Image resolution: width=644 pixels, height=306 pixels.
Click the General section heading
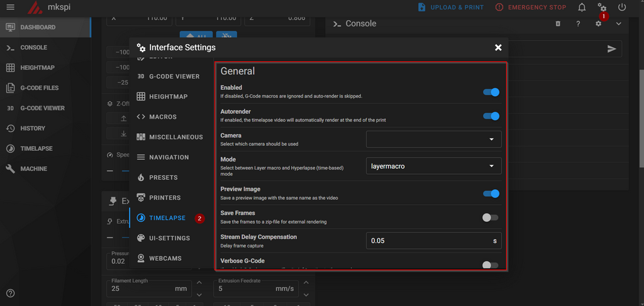pos(238,71)
